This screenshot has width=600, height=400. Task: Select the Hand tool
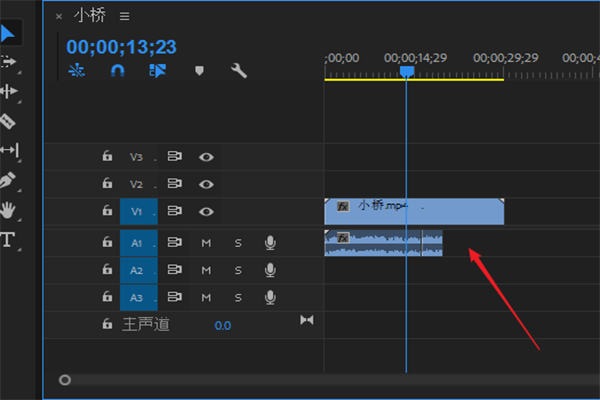tap(8, 210)
